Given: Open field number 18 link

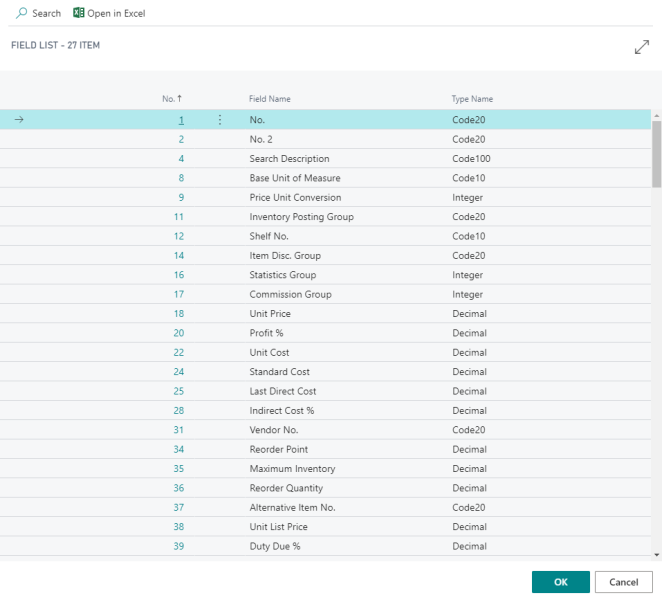Looking at the screenshot, I should tap(179, 314).
